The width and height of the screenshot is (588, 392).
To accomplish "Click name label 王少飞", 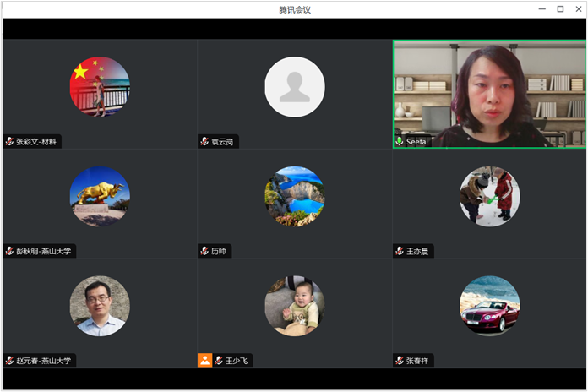I will pos(237,361).
